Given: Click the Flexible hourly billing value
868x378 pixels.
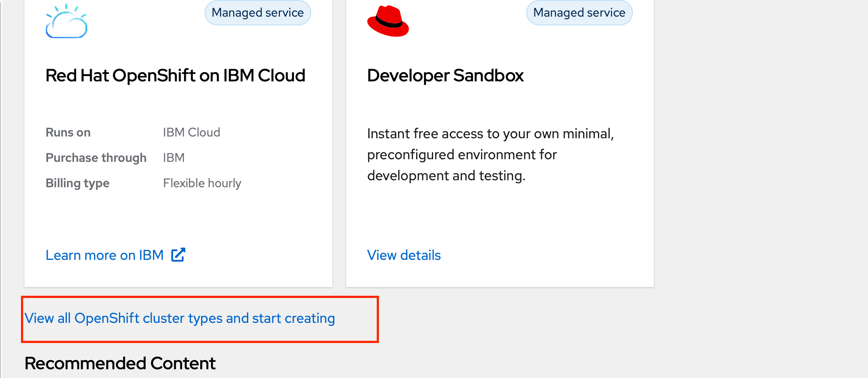Looking at the screenshot, I should (x=202, y=183).
